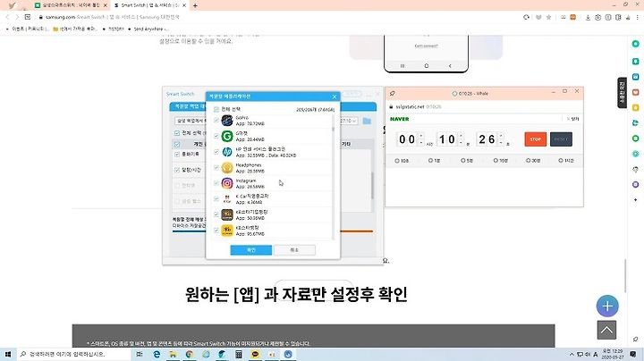Switch to the first browser tab
The image size is (644, 361).
point(71,5)
